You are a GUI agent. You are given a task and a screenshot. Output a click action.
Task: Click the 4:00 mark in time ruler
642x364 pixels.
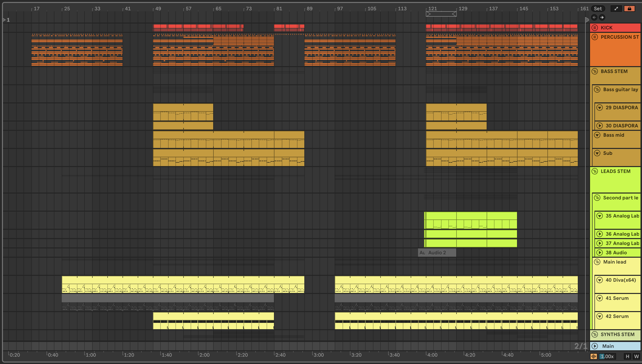(432, 355)
